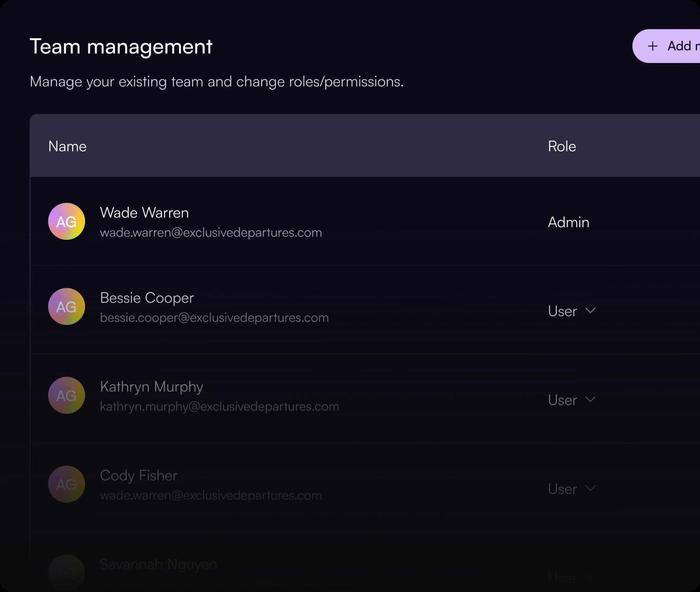Screen dimensions: 700x592
Task: Click chevron next to Kathryn Murphy's role
Action: pos(590,399)
